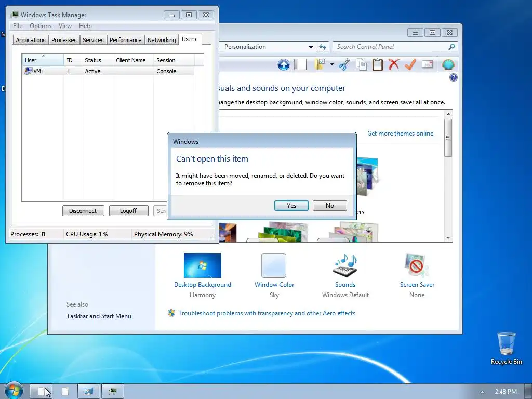Sort by the User column header

coord(43,60)
